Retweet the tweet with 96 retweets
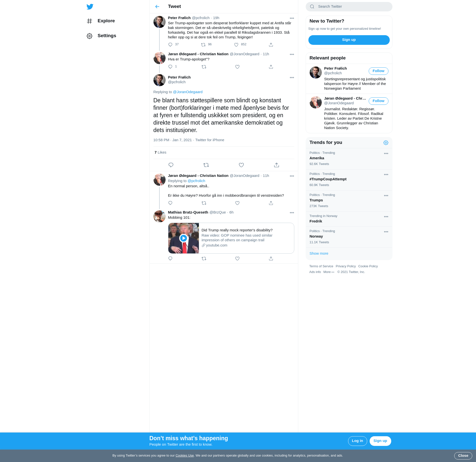The height and width of the screenshot is (462, 476). click(x=203, y=45)
